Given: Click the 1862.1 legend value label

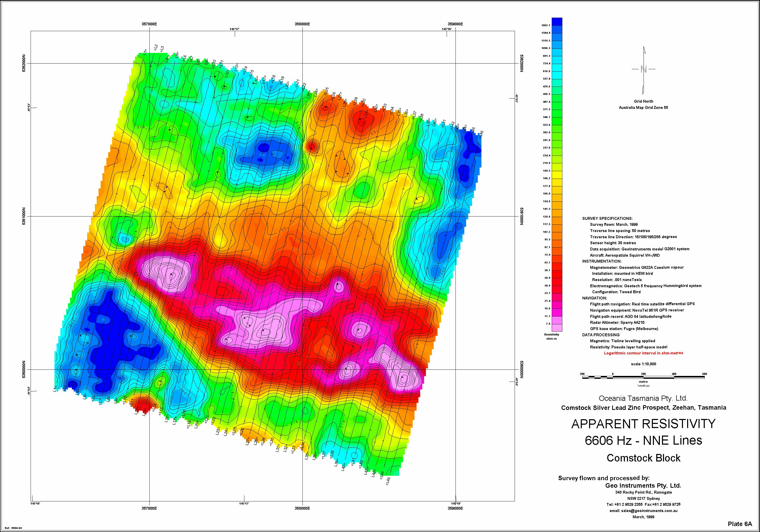Looking at the screenshot, I should pyautogui.click(x=546, y=25).
